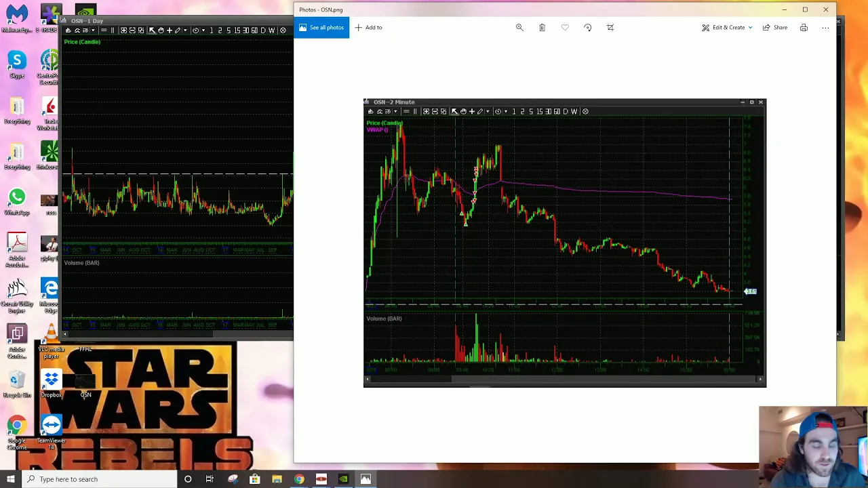Select D daily interval in 1 Day chart
This screenshot has width=868, height=488.
[x=263, y=30]
